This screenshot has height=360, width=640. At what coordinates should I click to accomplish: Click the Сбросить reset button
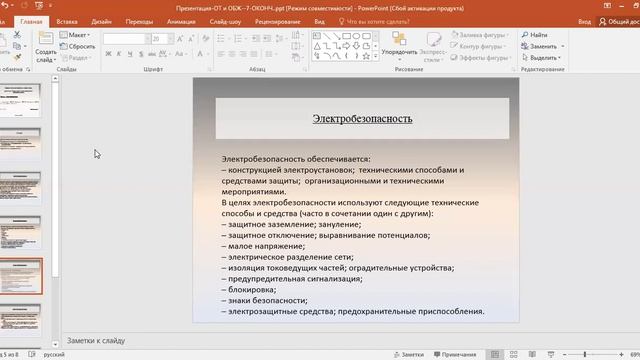tap(78, 46)
